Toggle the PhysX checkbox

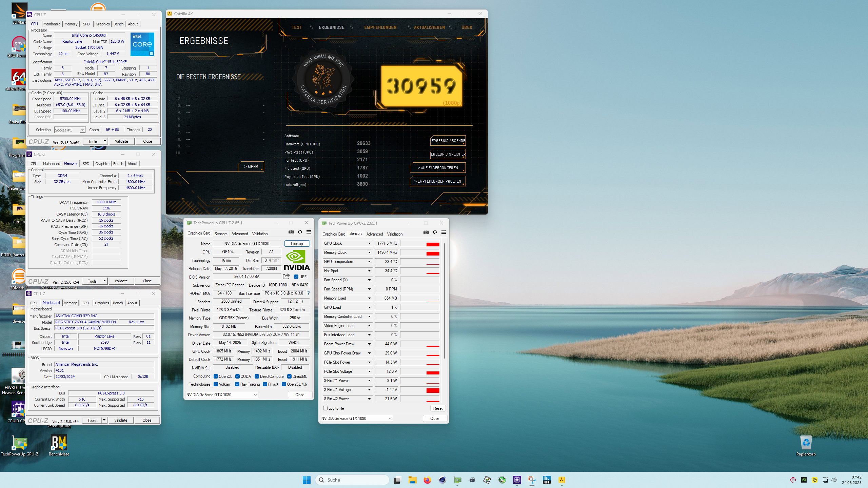pos(265,384)
